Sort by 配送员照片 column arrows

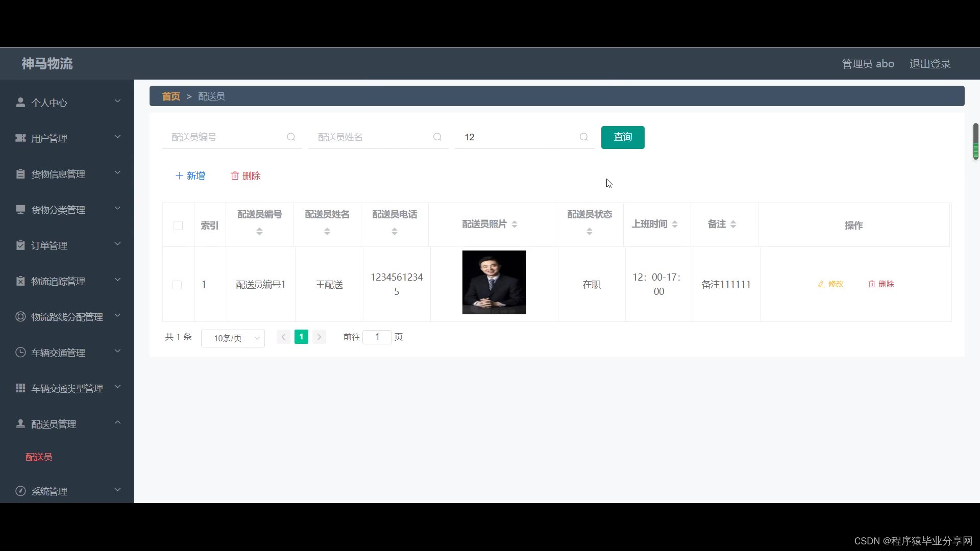514,224
